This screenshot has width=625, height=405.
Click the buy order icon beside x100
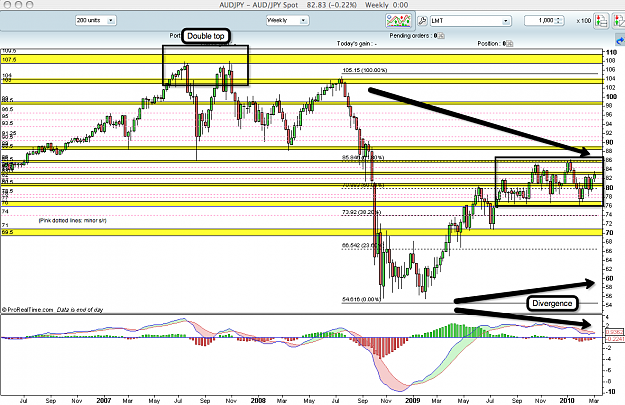click(x=601, y=21)
